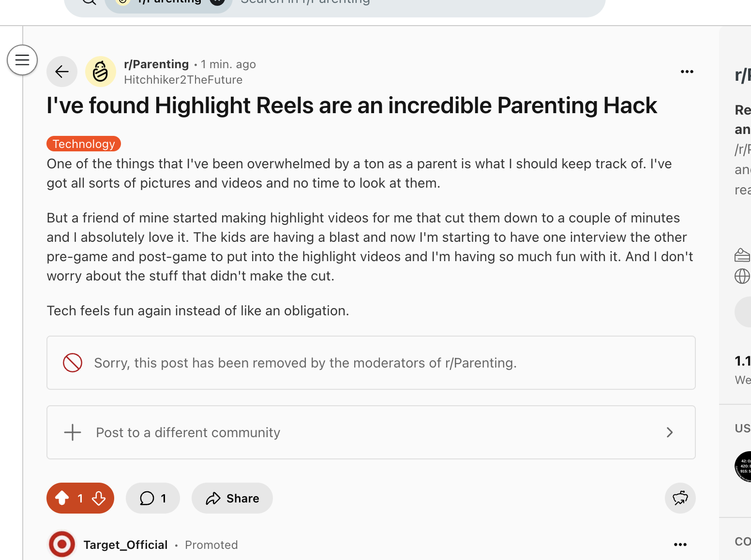751x560 pixels.
Task: Click the r/Parenting community avatar
Action: pos(101,72)
